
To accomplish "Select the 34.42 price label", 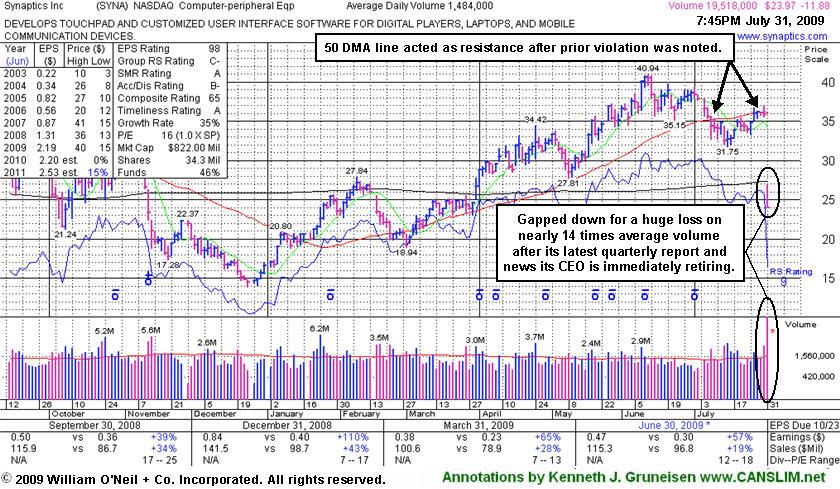I will pyautogui.click(x=535, y=119).
